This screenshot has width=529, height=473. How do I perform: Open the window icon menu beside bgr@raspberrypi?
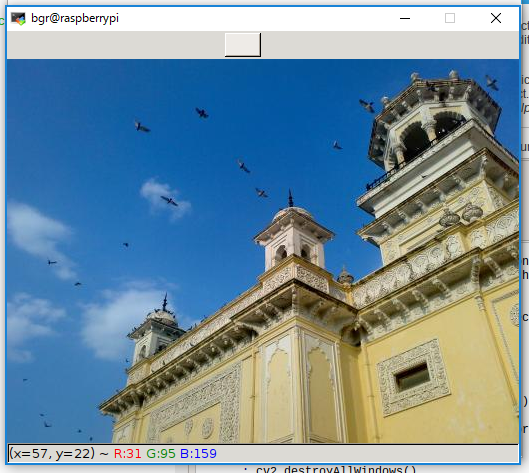18,18
